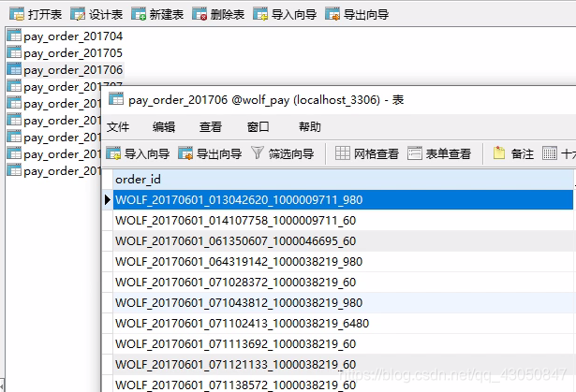Screen dimensions: 576x392
Task: Click the 打开表 (Open Table) icon
Action: pyautogui.click(x=17, y=14)
